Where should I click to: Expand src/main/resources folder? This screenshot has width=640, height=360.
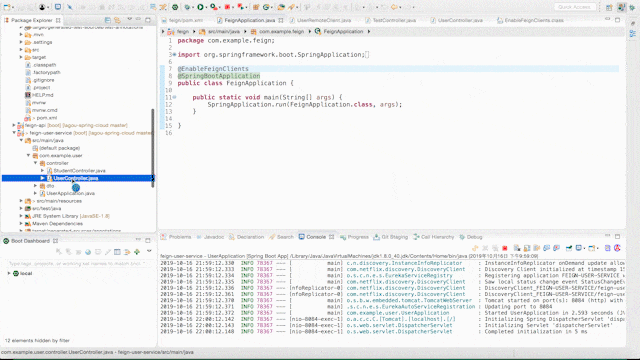point(21,201)
